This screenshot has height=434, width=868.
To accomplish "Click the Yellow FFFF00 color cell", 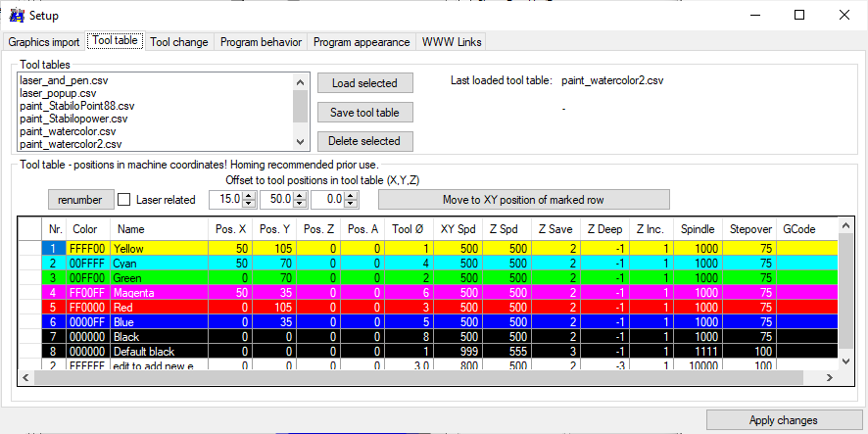I will 87,249.
